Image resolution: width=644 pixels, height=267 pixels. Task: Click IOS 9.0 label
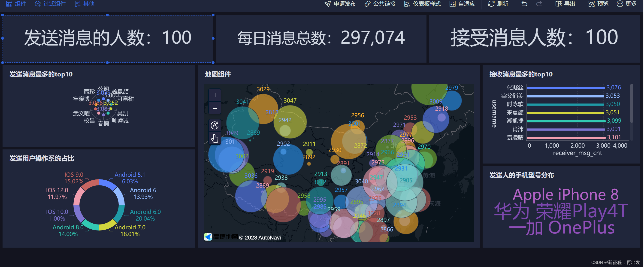[74, 178]
